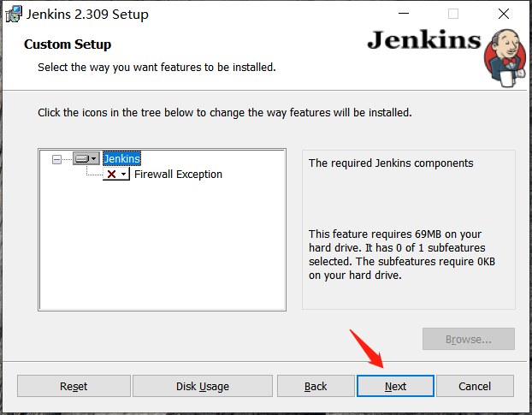Select the Firewall Exception tree item

178,174
